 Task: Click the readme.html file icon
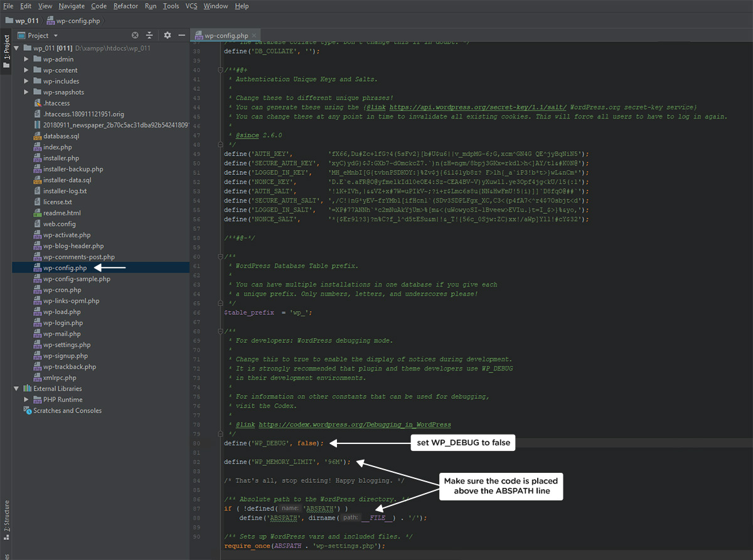(x=37, y=213)
